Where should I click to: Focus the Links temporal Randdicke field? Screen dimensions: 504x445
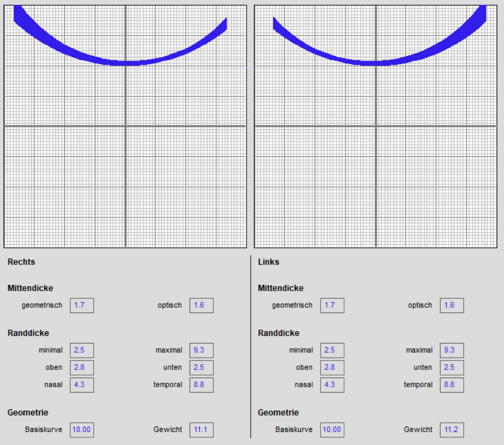click(x=452, y=384)
